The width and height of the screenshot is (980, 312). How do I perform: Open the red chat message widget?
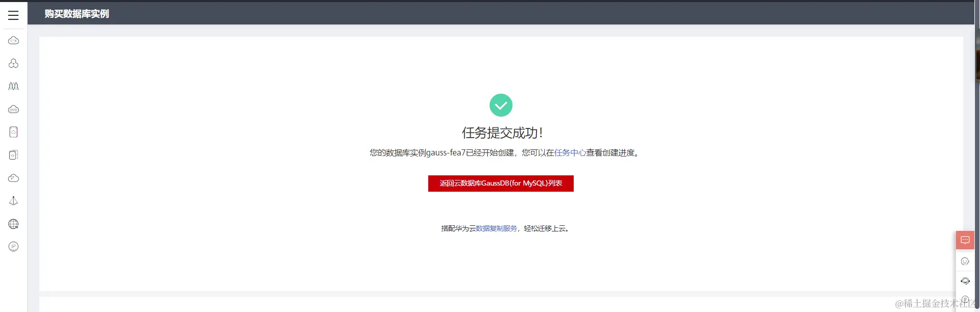click(x=965, y=240)
